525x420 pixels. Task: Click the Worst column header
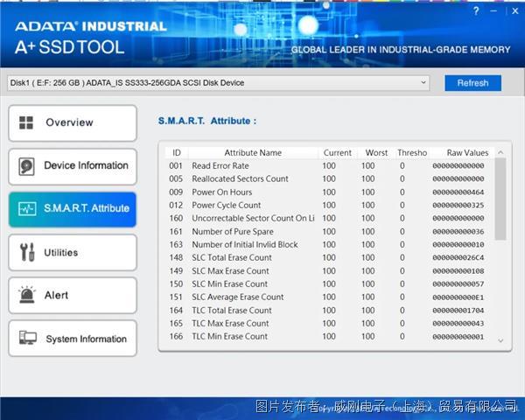376,153
